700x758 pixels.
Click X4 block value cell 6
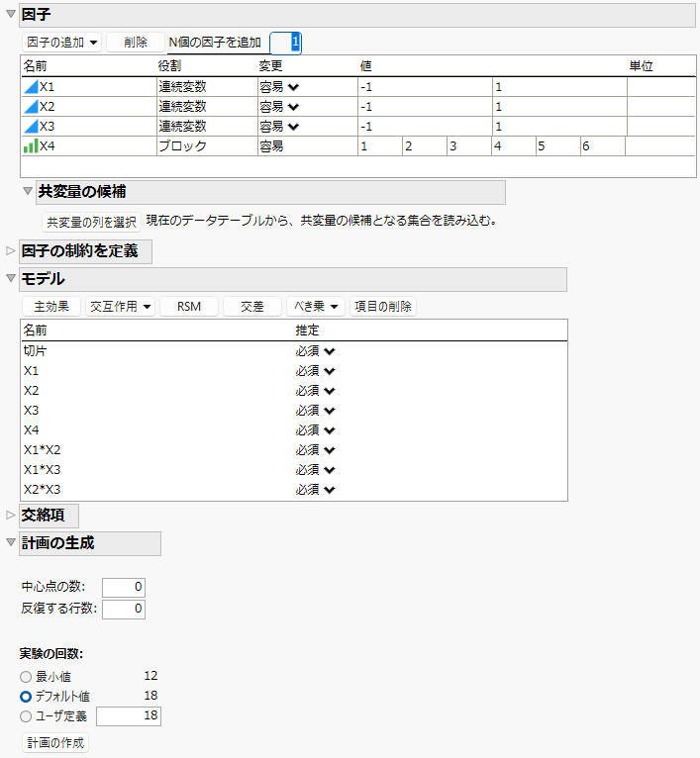click(x=603, y=146)
